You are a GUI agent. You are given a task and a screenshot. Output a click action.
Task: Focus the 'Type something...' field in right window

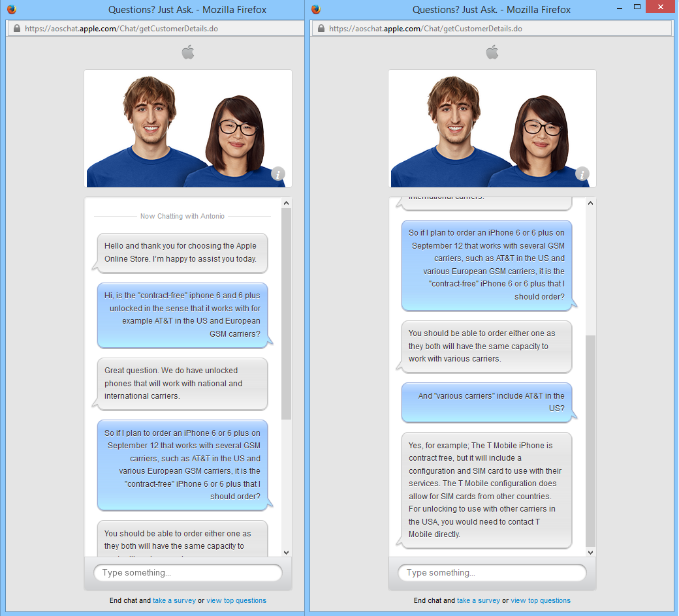pos(492,573)
